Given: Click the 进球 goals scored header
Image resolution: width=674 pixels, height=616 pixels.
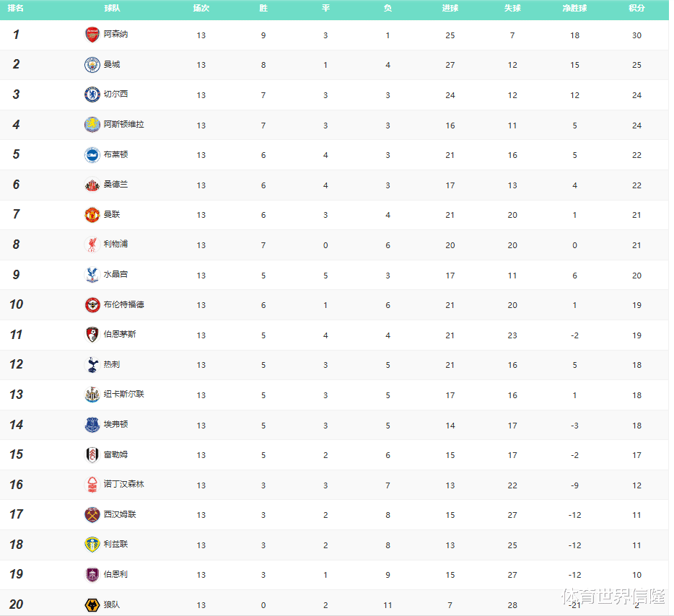Looking at the screenshot, I should (450, 9).
